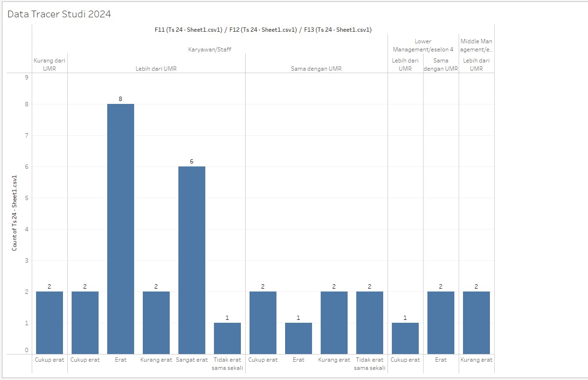Select the Sangat erat bar showing 6
588x380 pixels.
pyautogui.click(x=192, y=260)
